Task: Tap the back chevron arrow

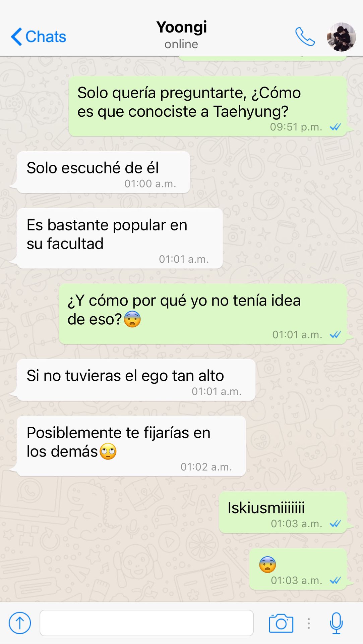Action: coord(16,37)
